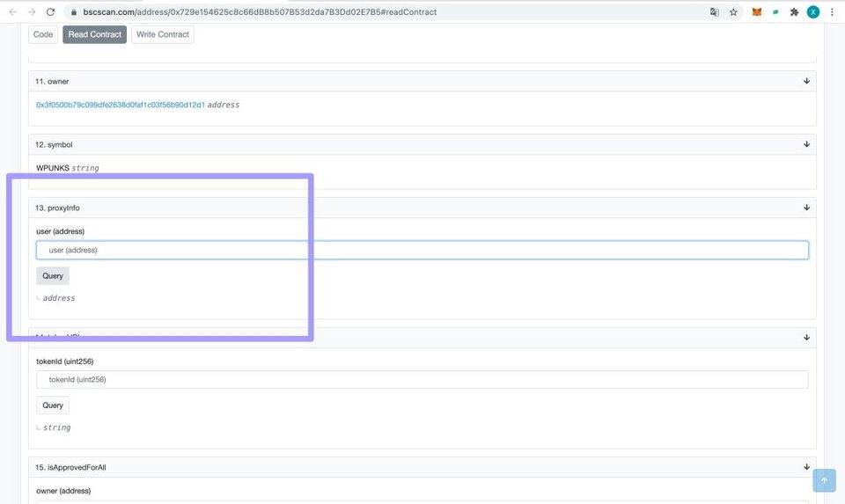Collapse the 15. isApprovedForAll section

click(x=806, y=467)
